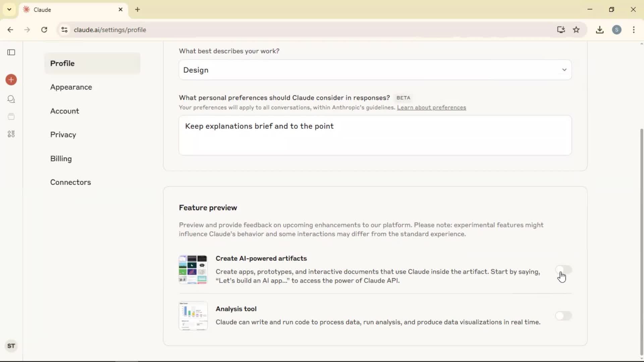Image resolution: width=644 pixels, height=362 pixels.
Task: Click the Claude tab favicon
Action: coord(26,10)
